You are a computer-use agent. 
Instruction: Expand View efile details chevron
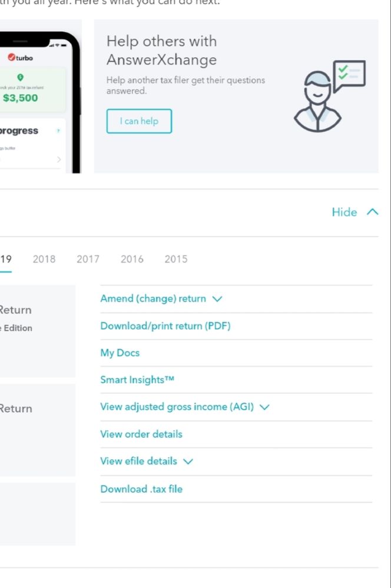[188, 461]
